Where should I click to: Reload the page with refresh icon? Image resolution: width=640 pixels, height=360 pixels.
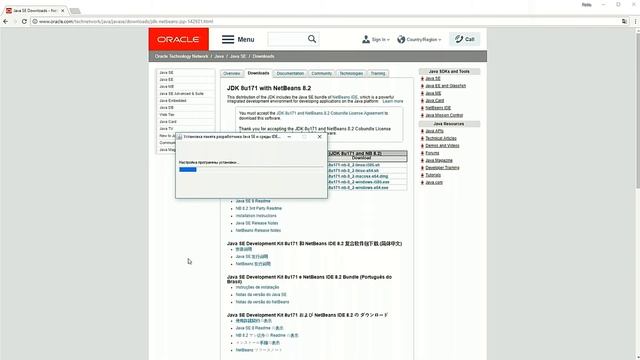24,21
